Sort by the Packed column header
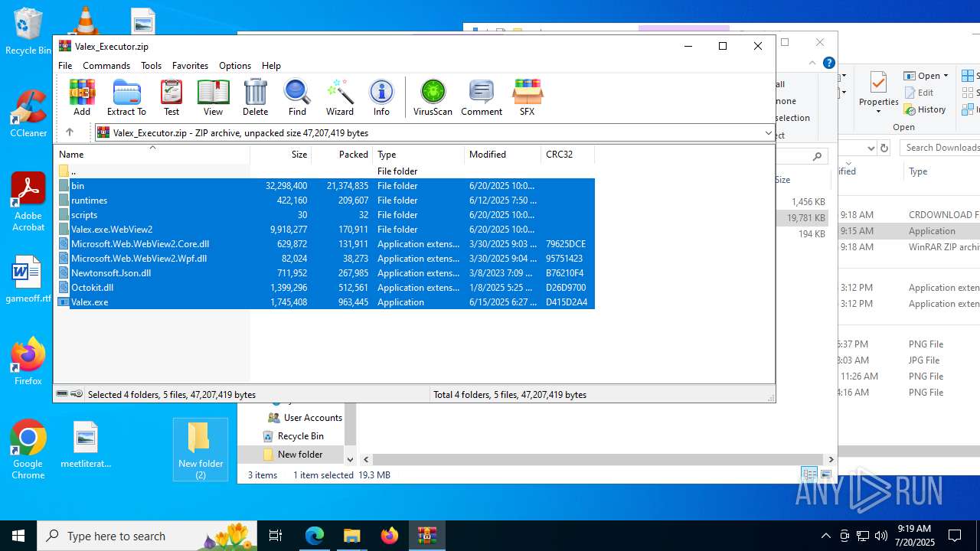Screen dimensions: 980x551 342,154
